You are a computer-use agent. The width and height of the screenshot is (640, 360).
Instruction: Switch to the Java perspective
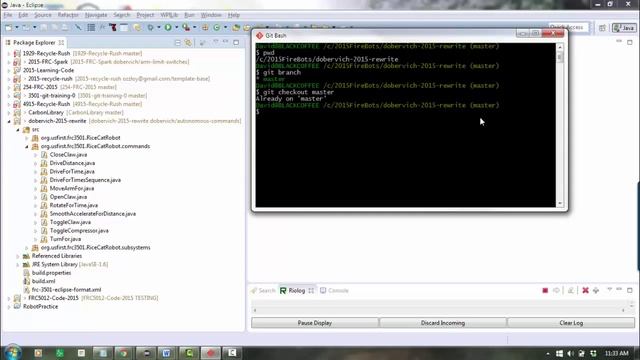[x=624, y=27]
